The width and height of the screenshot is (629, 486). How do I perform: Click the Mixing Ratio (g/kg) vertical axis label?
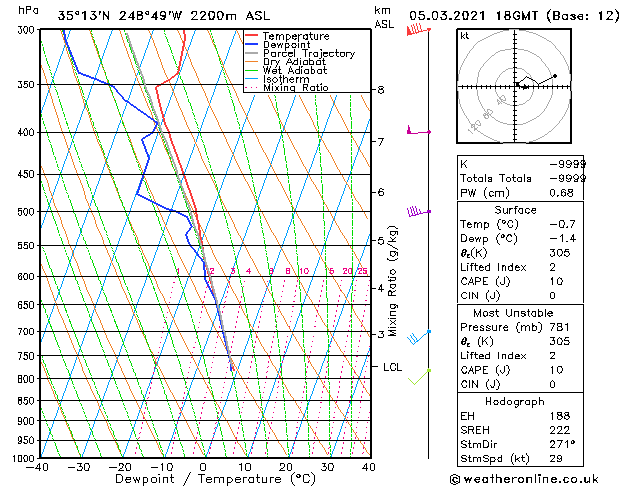click(x=392, y=281)
